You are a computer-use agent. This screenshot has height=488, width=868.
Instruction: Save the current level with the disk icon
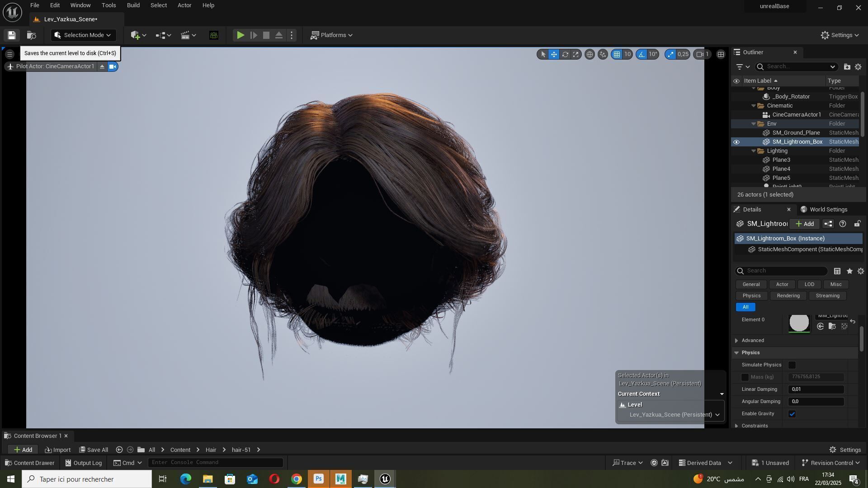click(x=12, y=35)
